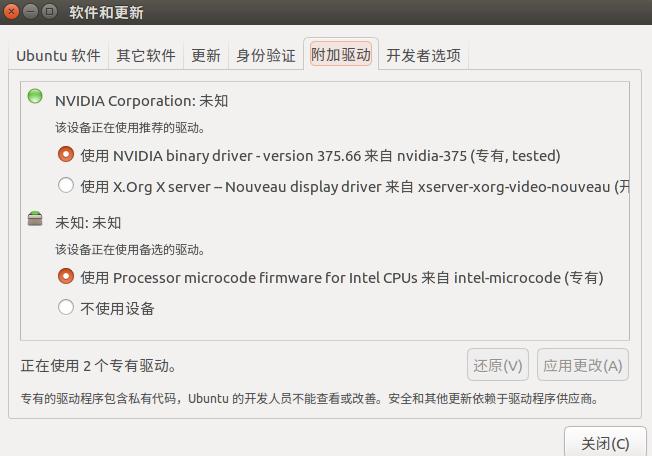Click the unknown device chip icon
The width and height of the screenshot is (652, 456).
[x=35, y=218]
